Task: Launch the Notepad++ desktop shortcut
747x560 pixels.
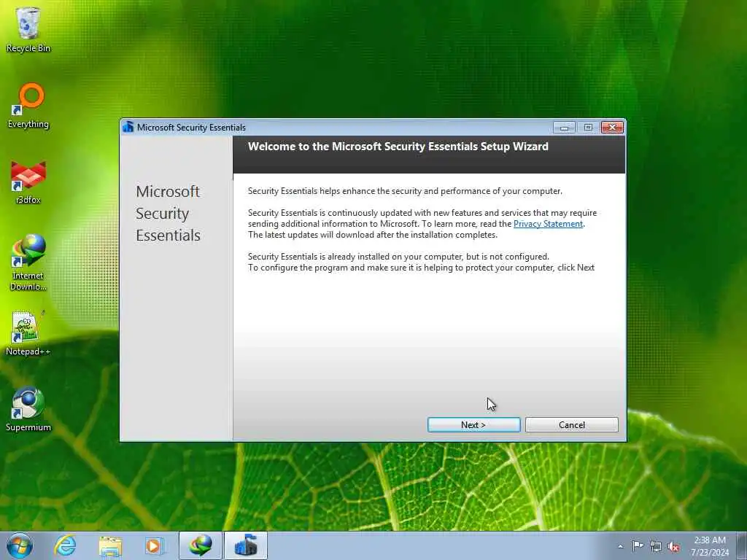Action: pos(28,333)
